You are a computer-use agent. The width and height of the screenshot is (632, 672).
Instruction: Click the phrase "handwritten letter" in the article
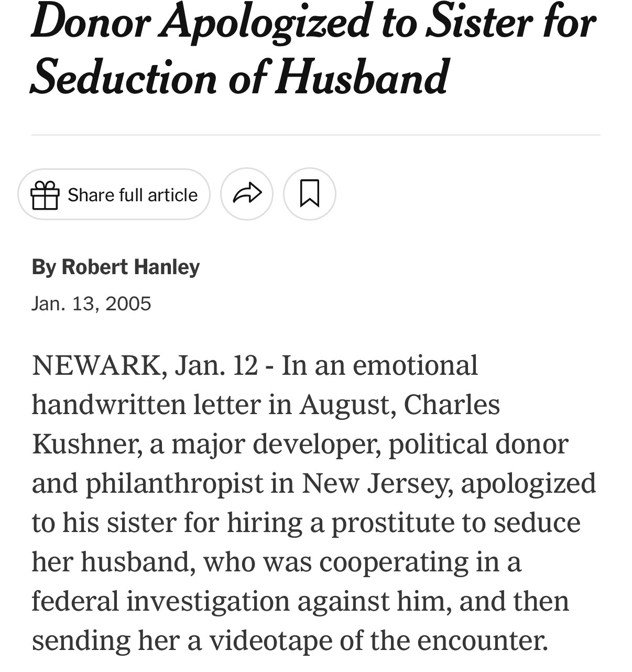[146, 405]
